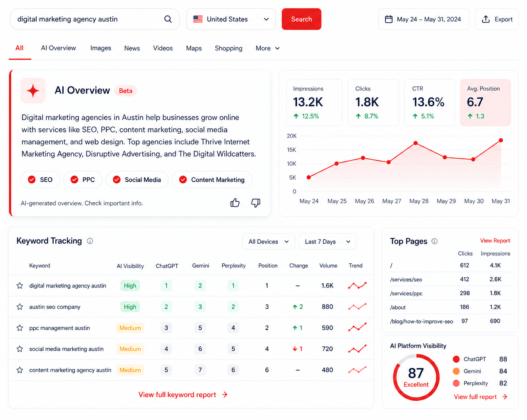Click the export upload icon
This screenshot has height=420, width=527.
486,19
